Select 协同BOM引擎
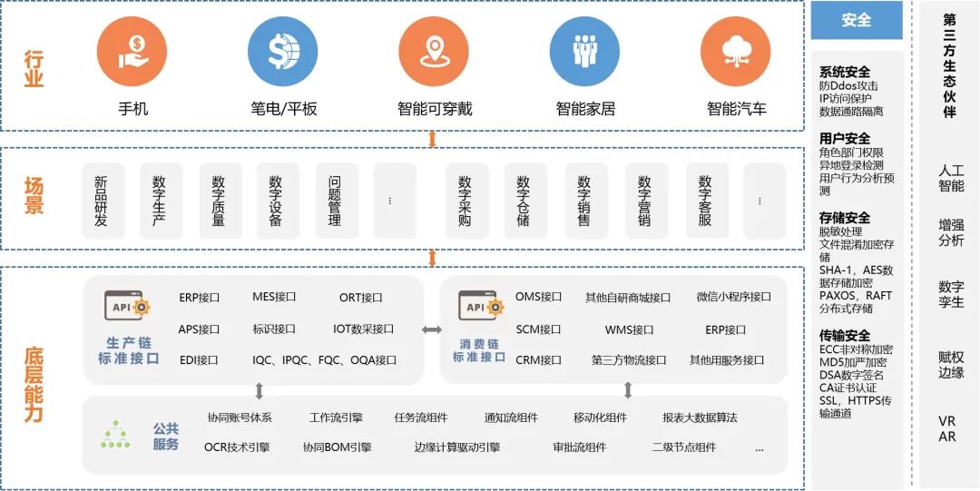Viewport: 980px width, 491px height. point(338,447)
